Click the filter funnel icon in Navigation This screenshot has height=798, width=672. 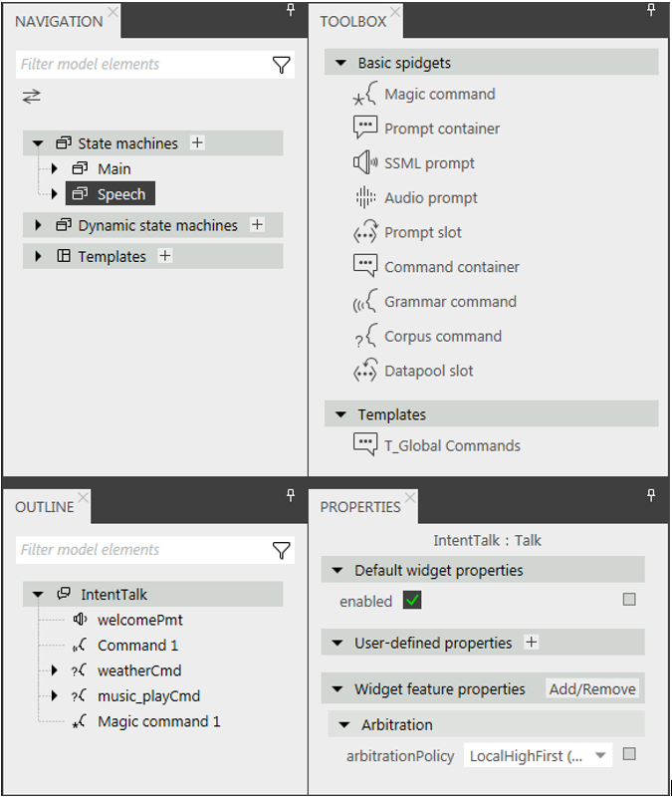[x=282, y=65]
